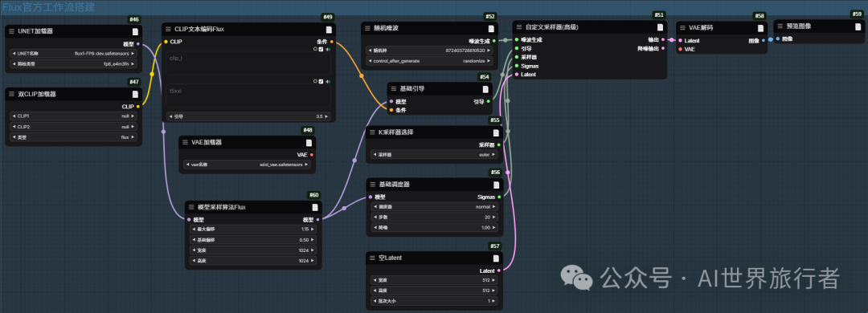Click the document icon on 自定义采样器(高级) node
868x313 pixels.
pyautogui.click(x=660, y=27)
